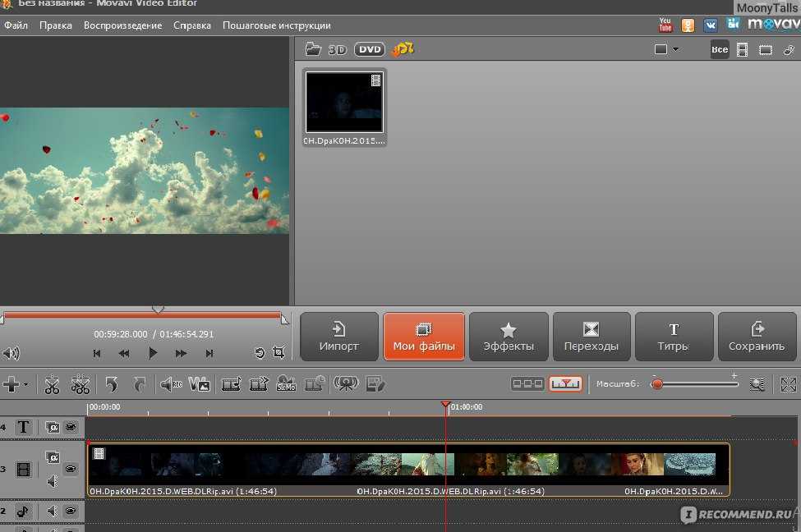The width and height of the screenshot is (801, 532).
Task: Open the Odnoklassniki orange icon
Action: 688,25
